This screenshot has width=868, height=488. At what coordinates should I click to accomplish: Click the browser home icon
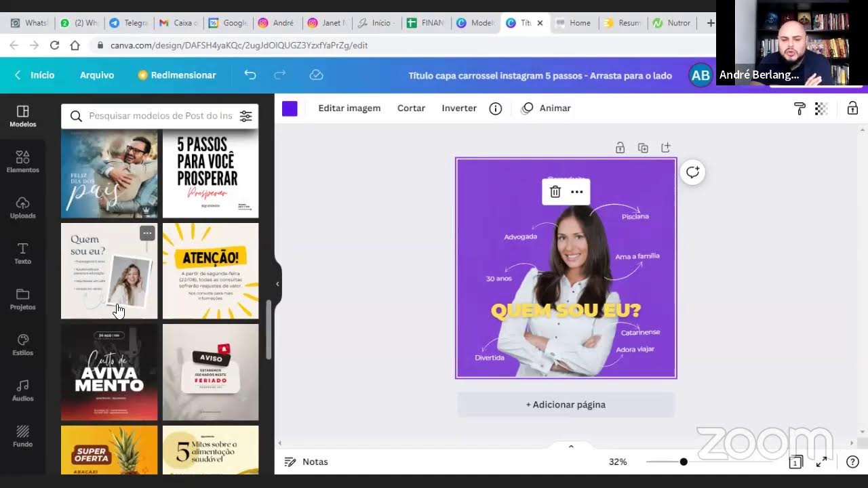[75, 45]
